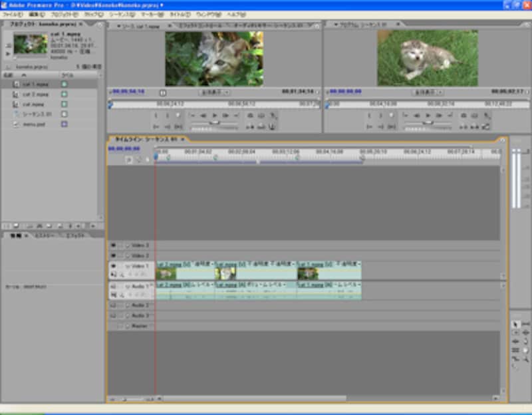Image resolution: width=532 pixels, height=415 pixels.
Task: Hide the Video 3 track with eye toggle
Action: point(113,245)
